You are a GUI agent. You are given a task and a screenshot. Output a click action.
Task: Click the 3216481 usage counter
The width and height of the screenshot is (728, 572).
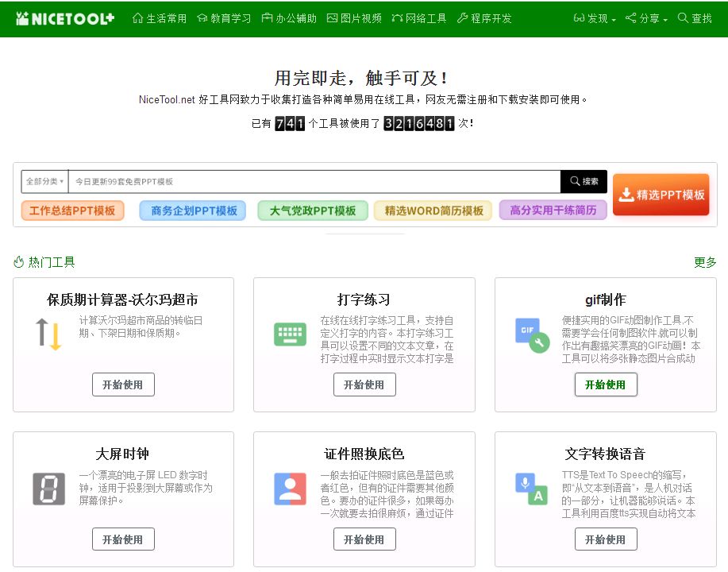pyautogui.click(x=419, y=124)
